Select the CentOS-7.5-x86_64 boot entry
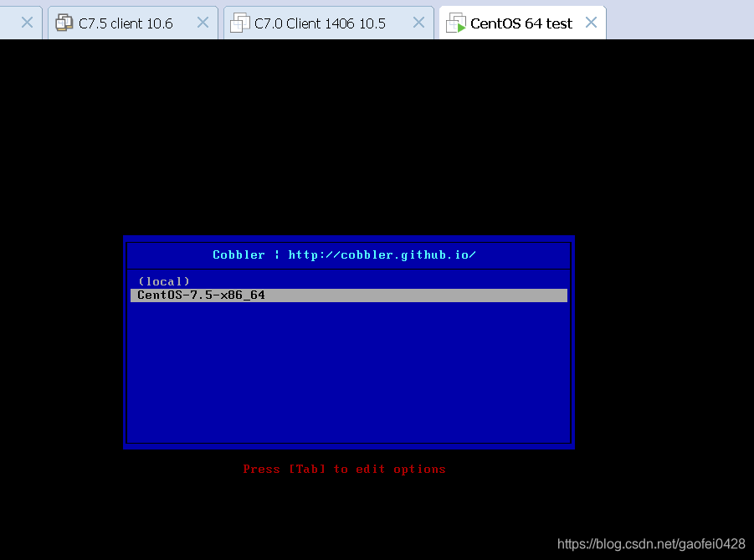 pyautogui.click(x=349, y=295)
